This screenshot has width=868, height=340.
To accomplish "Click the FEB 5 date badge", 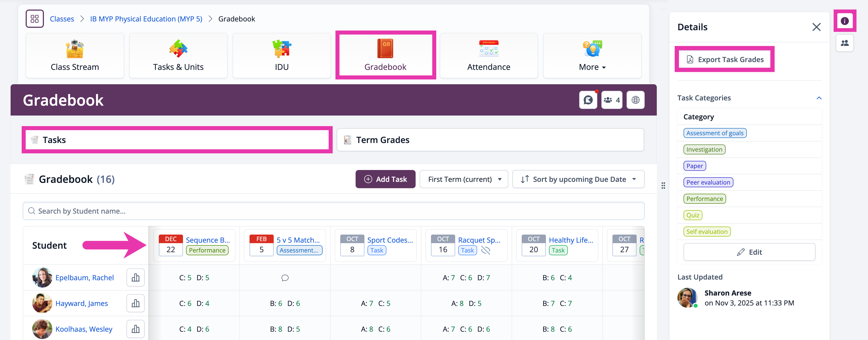I will pyautogui.click(x=261, y=245).
